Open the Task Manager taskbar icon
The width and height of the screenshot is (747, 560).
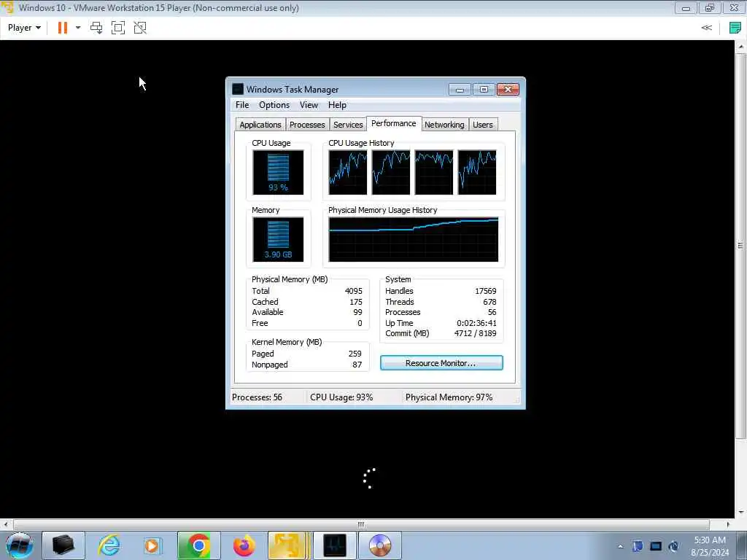335,545
